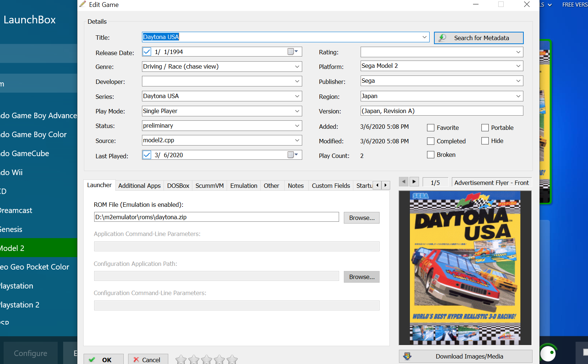Click the Version text field
Viewport: 588px width, 364px height.
[x=442, y=111]
